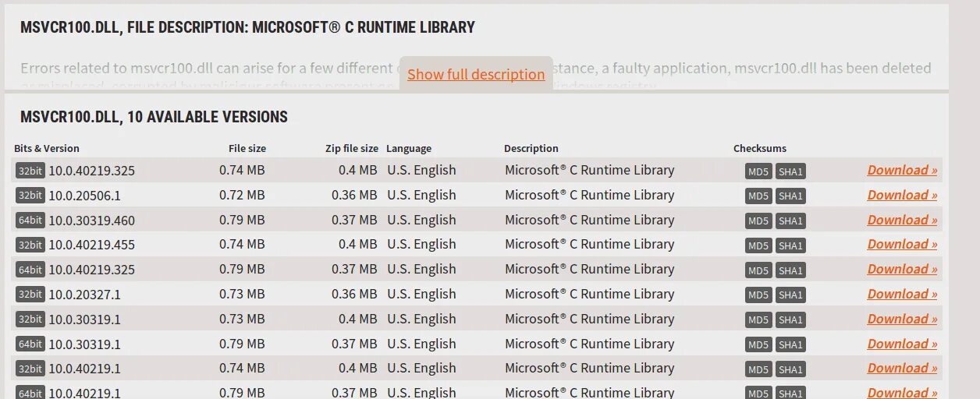Screen dimensions: 980x399
Task: Show MD5 checksum for 10.0.30319.460
Action: click(x=758, y=221)
